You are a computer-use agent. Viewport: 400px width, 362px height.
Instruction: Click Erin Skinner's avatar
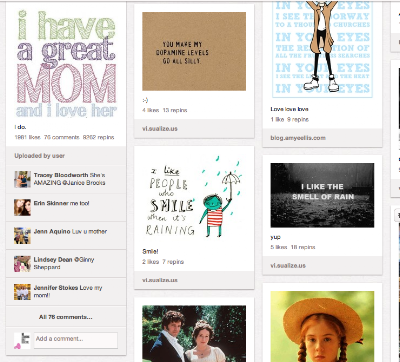(x=22, y=207)
